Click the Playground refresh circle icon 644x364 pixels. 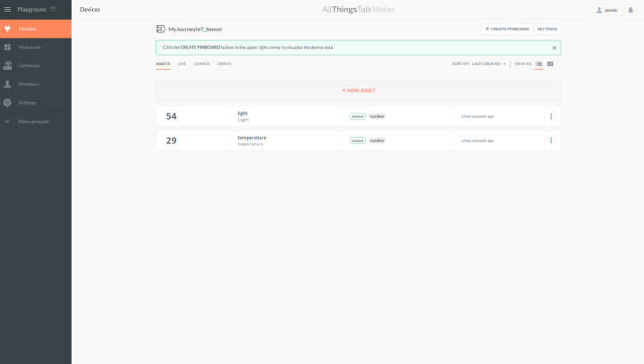[x=53, y=9]
